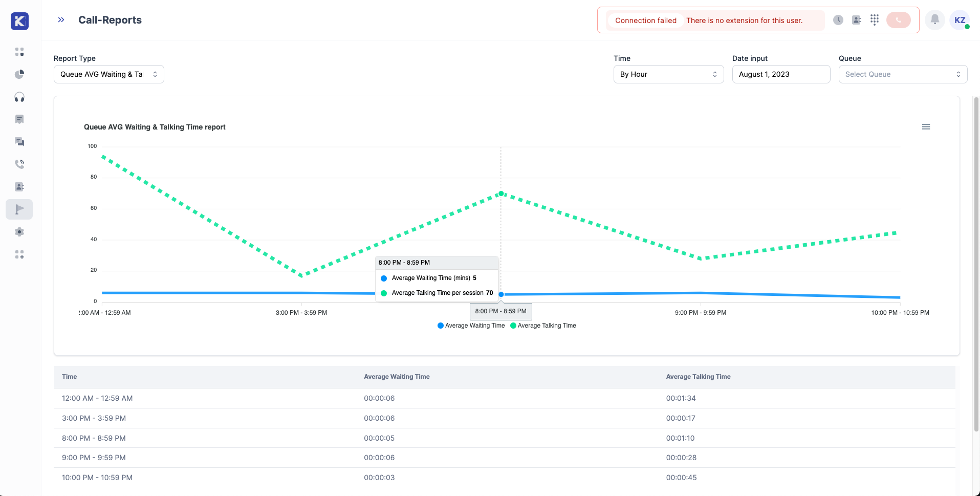The width and height of the screenshot is (980, 496).
Task: Open the headset support sidebar icon
Action: (19, 97)
